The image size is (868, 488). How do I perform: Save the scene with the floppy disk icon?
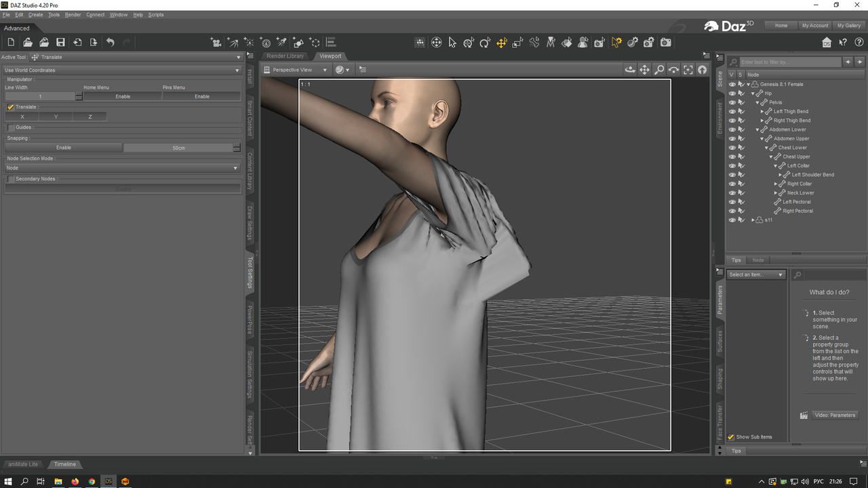(x=60, y=43)
